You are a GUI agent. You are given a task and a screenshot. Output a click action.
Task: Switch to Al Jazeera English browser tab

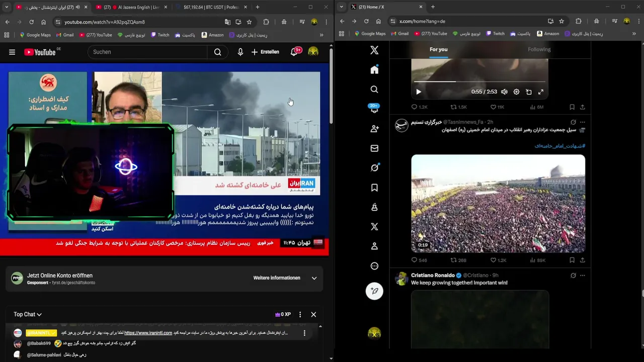132,7
